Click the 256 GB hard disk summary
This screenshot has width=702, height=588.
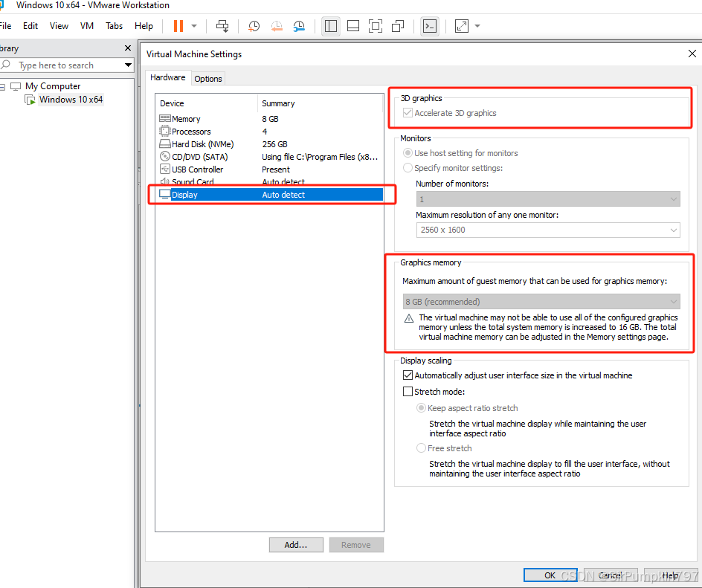[x=275, y=144]
